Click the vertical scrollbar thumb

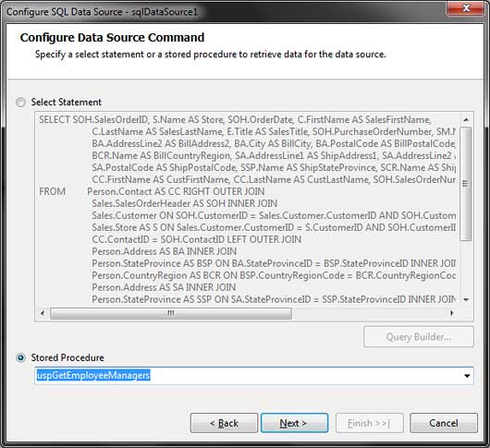tap(466, 184)
